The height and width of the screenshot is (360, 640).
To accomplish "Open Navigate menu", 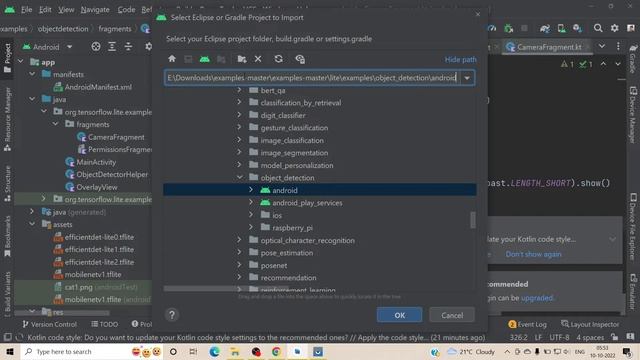I will tap(95, 9).
